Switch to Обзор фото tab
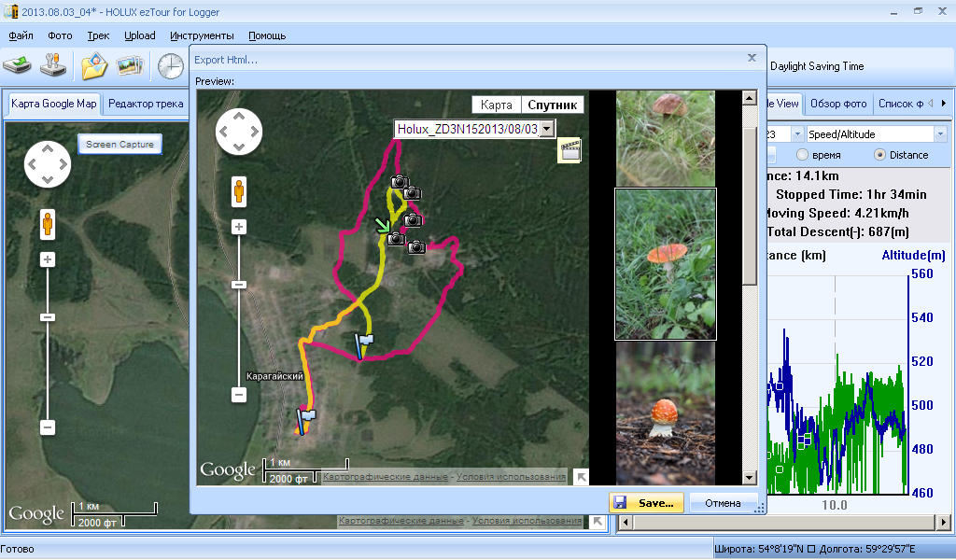Viewport: 956px width, 560px height. [838, 104]
